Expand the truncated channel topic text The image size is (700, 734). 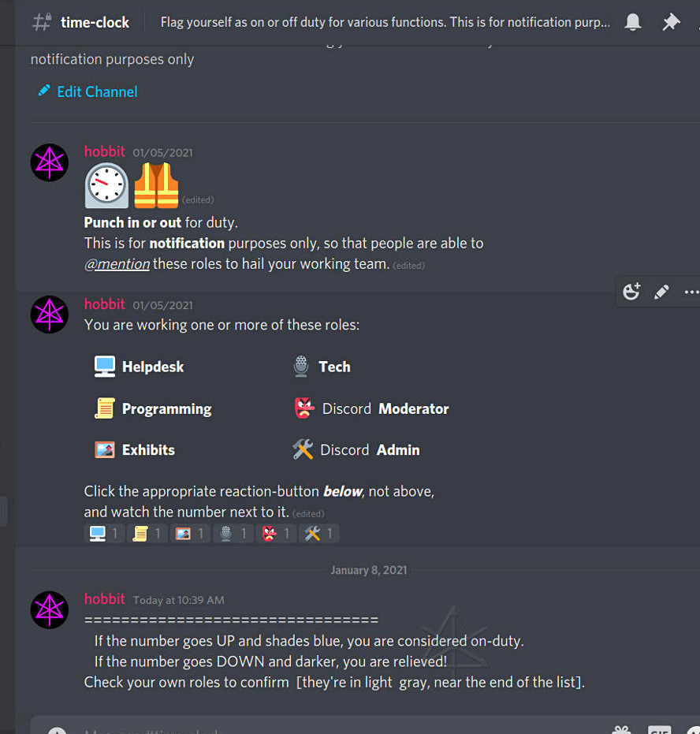[385, 22]
